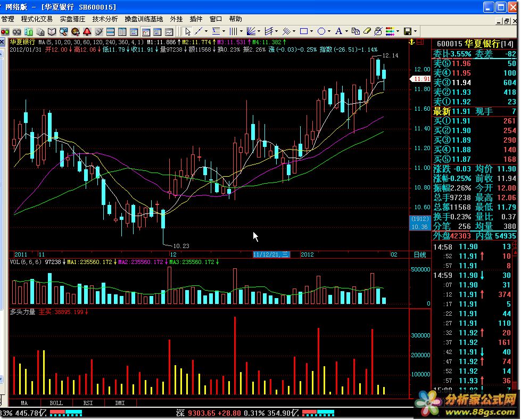Expand the rectangle tool dropdown arrow
Image resolution: width=521 pixels, height=420 pixels.
click(311, 31)
